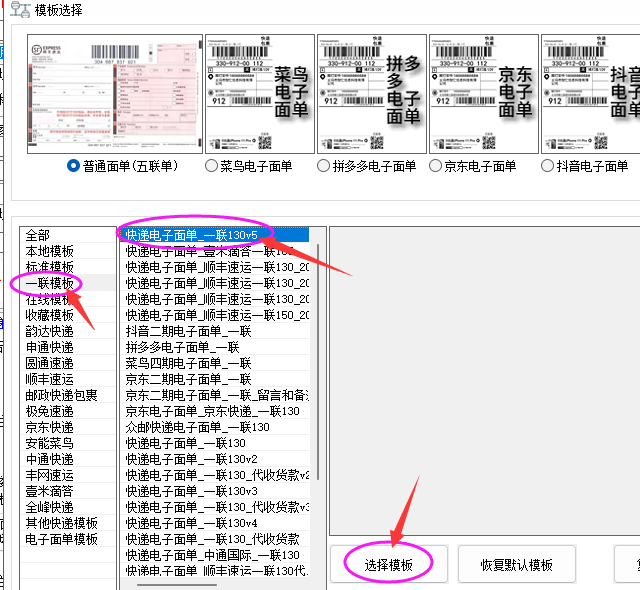Select template 拼多多电子面单_一联
The width and height of the screenshot is (640, 590).
tap(215, 347)
